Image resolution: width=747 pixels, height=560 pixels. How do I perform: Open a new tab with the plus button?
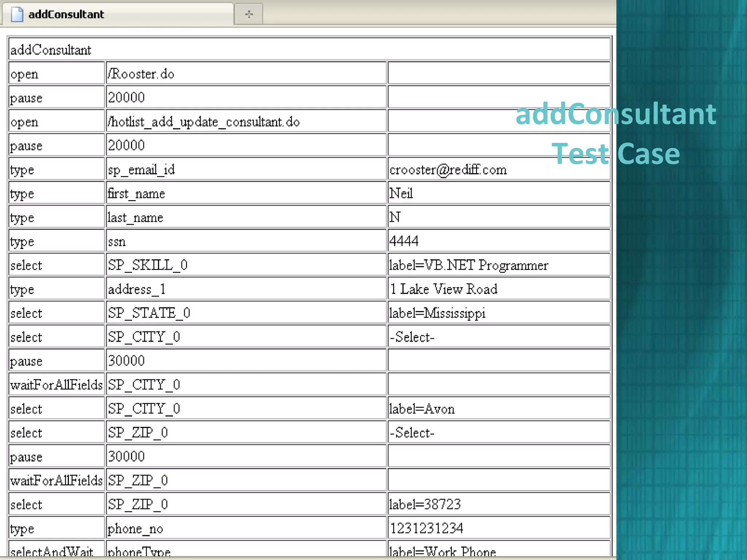click(x=249, y=14)
